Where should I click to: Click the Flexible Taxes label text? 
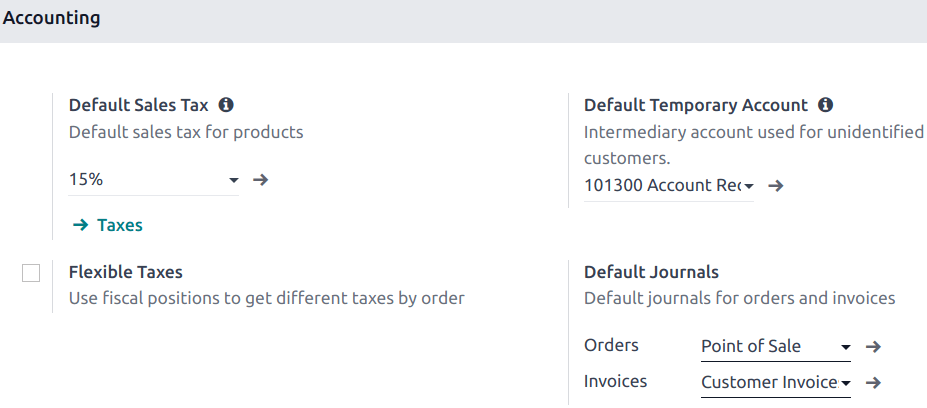click(x=125, y=272)
